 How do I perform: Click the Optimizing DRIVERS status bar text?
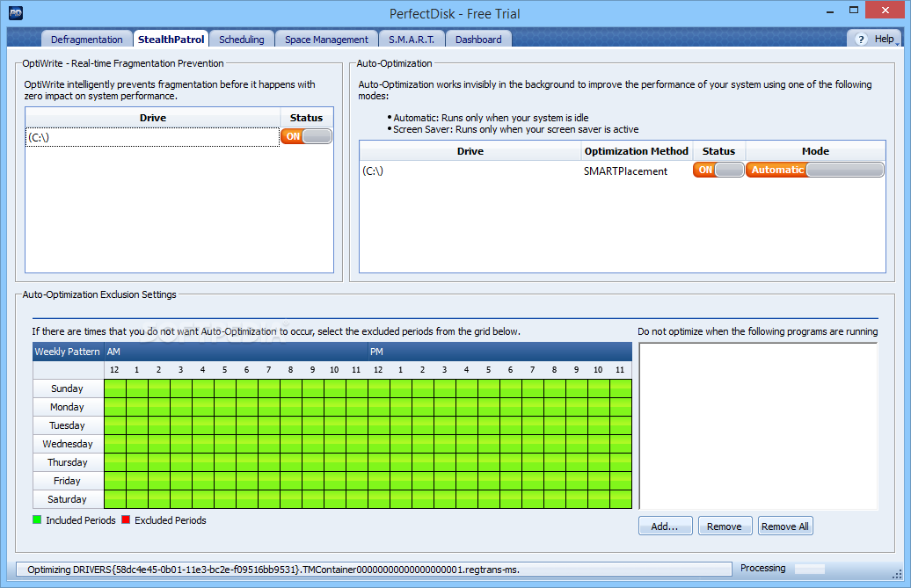tap(273, 570)
